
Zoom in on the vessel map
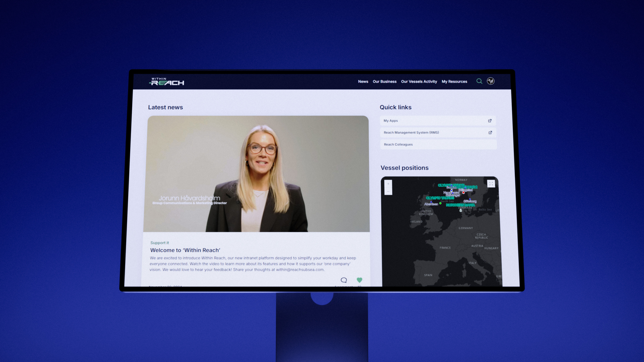point(388,184)
